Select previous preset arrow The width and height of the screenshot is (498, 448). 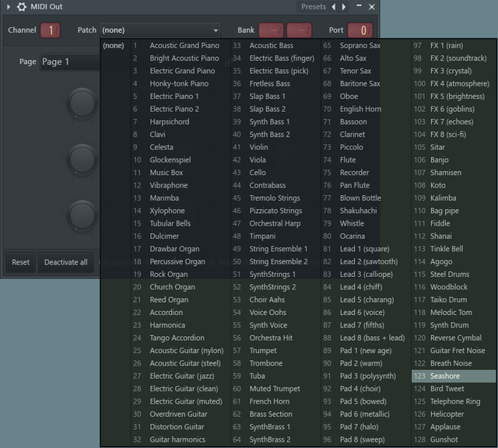334,7
